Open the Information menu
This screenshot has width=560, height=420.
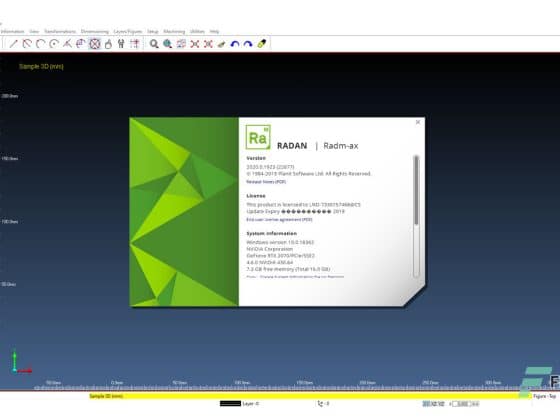click(12, 31)
